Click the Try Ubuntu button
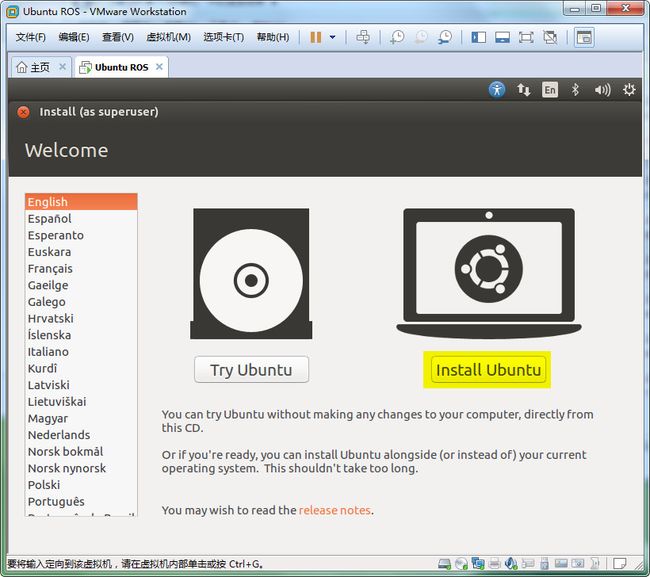The width and height of the screenshot is (650, 577). [251, 369]
